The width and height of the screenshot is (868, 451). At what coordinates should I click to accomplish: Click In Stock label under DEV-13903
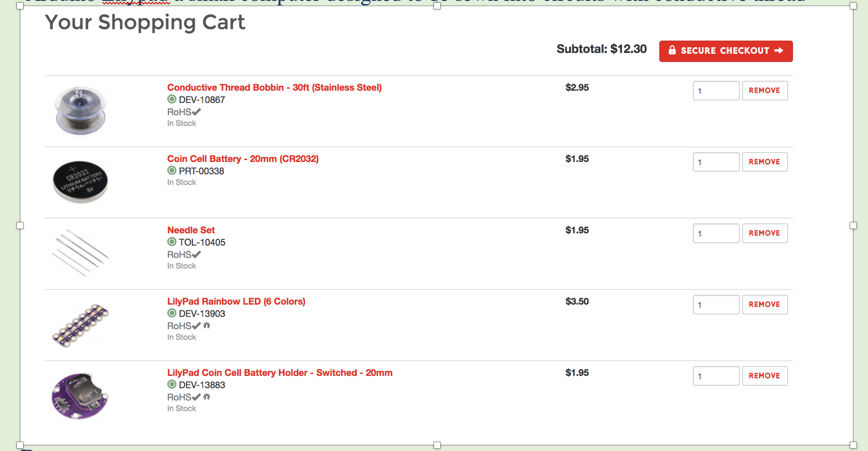click(x=181, y=337)
